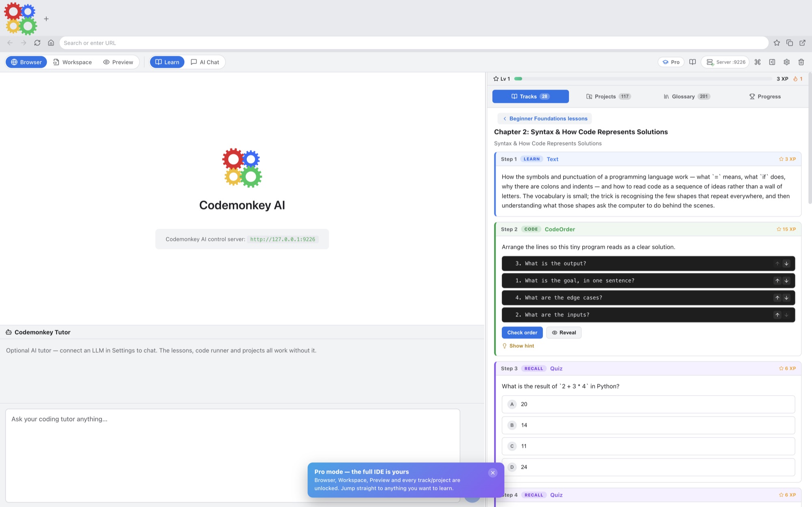Click the Lv 1 star icon

496,79
